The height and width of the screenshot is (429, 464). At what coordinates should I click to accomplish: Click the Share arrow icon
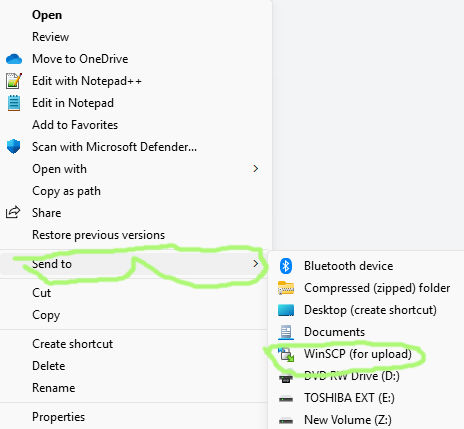point(13,212)
